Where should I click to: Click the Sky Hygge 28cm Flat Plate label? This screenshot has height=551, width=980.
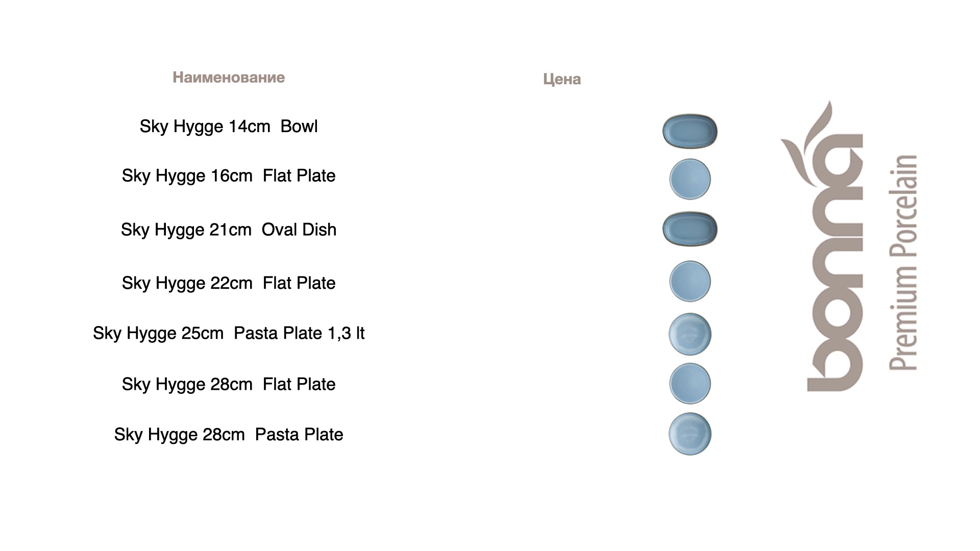229,384
